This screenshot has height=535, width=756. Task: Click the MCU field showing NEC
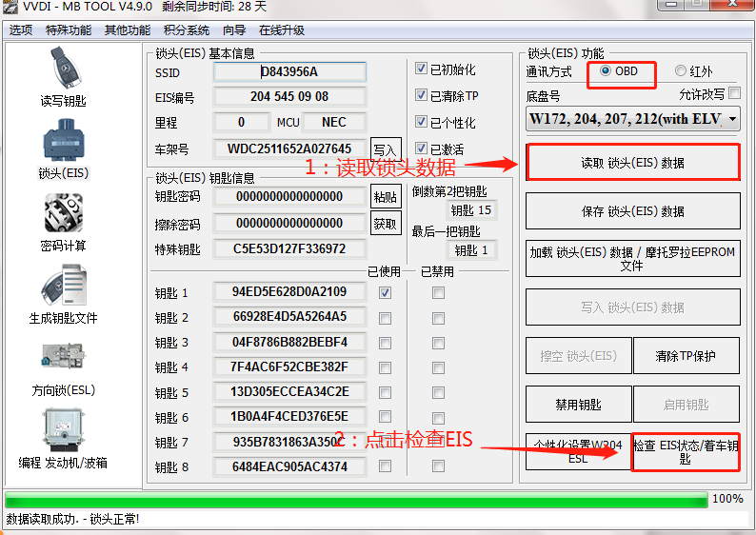[x=333, y=122]
